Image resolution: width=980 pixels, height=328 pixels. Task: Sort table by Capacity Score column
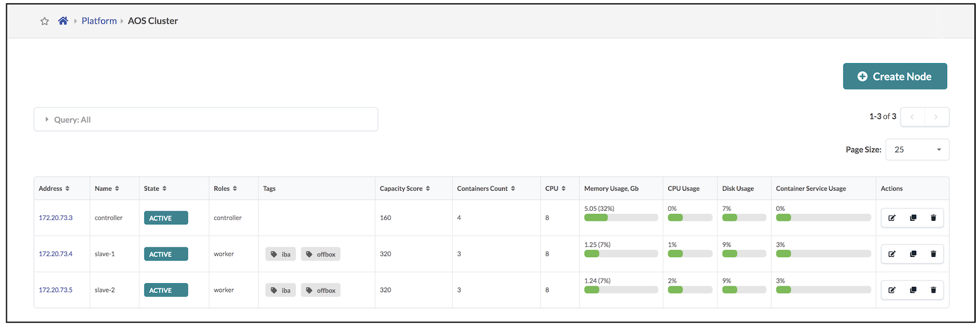pos(405,188)
